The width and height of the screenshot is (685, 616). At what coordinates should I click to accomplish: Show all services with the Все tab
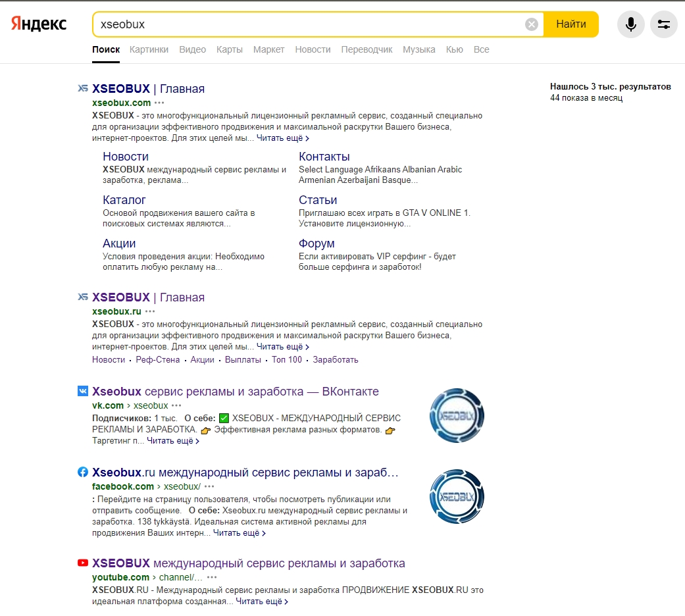(x=482, y=49)
